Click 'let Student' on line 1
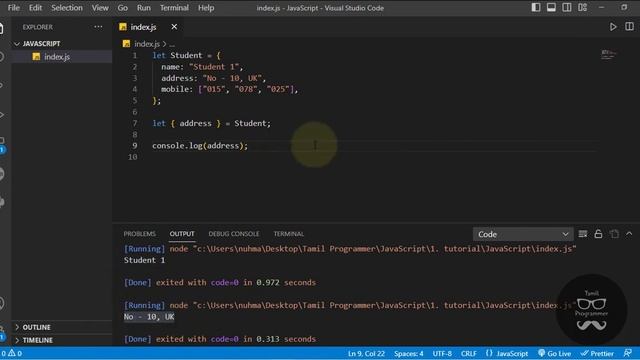The image size is (640, 360). coord(177,56)
